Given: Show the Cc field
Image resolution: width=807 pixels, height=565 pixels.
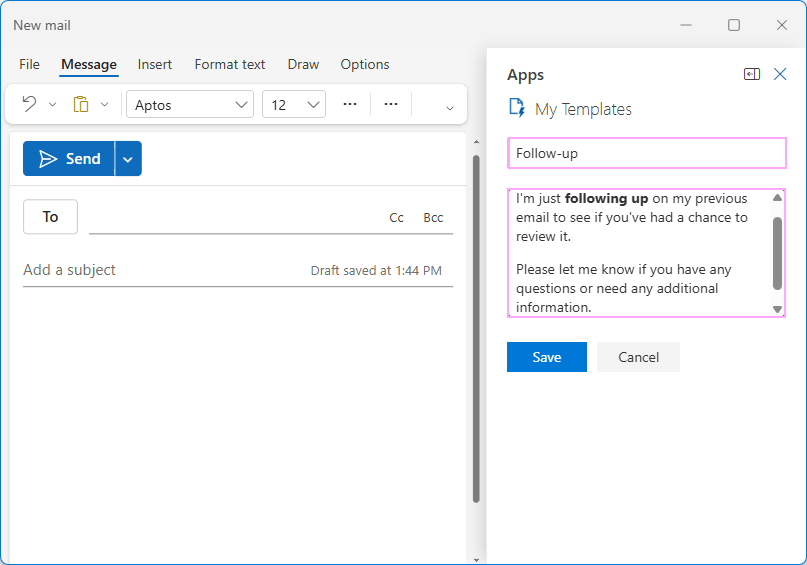Looking at the screenshot, I should (396, 218).
